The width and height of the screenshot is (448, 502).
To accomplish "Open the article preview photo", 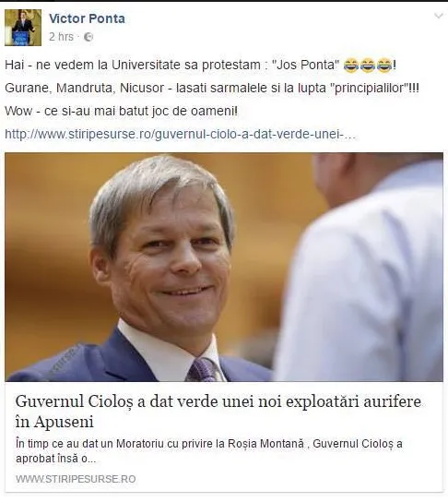I will 224,267.
